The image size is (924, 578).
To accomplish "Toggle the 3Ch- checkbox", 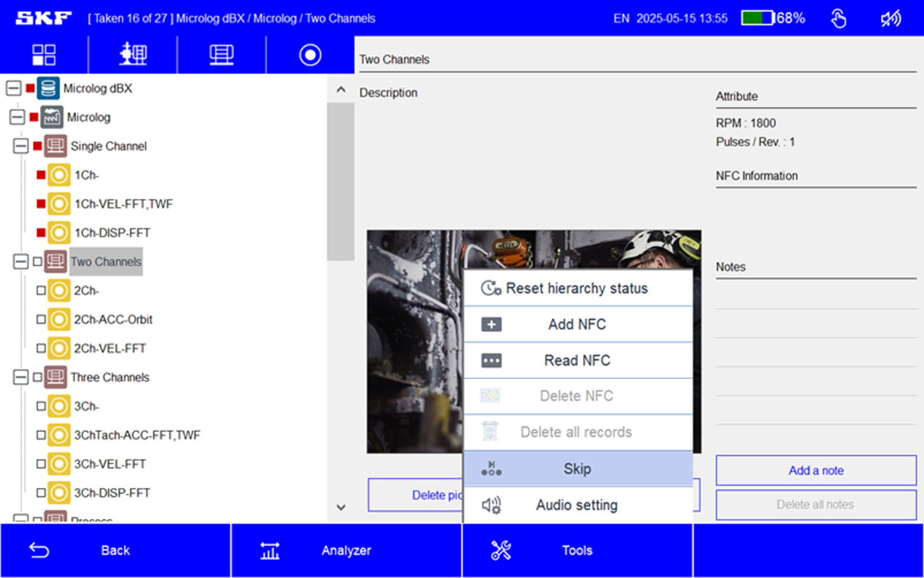I will pyautogui.click(x=41, y=406).
